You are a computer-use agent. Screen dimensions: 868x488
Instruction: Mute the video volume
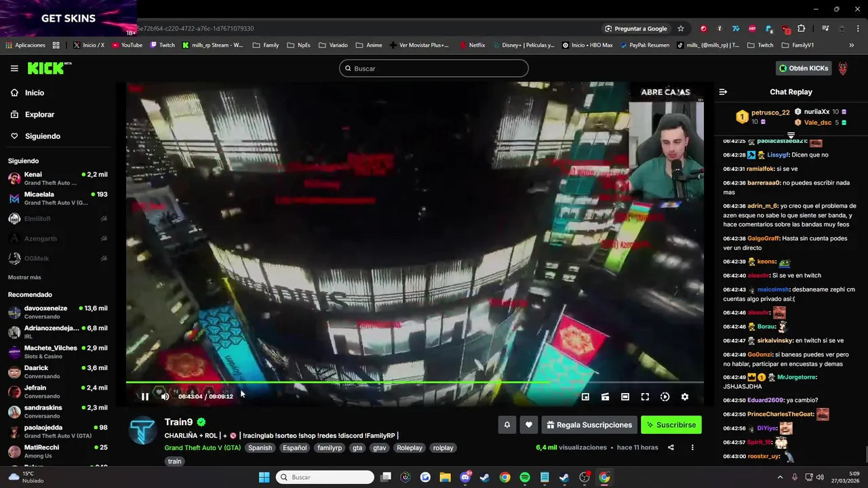tap(165, 396)
